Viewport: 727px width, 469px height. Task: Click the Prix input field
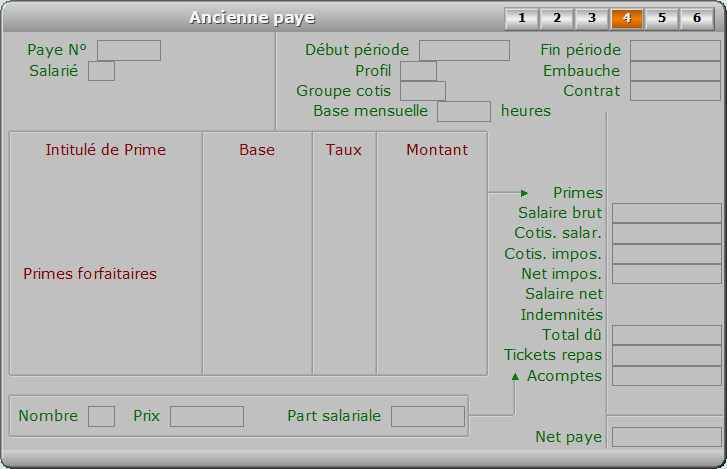point(207,417)
